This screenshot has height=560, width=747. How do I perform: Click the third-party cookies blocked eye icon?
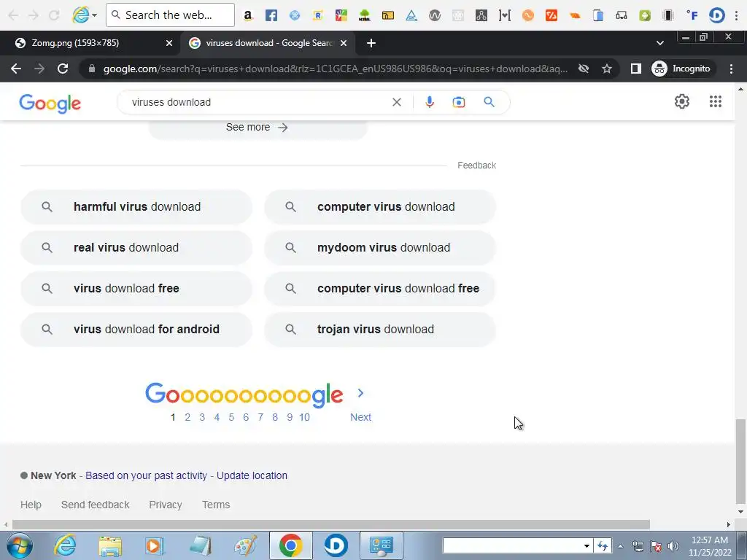(x=583, y=69)
